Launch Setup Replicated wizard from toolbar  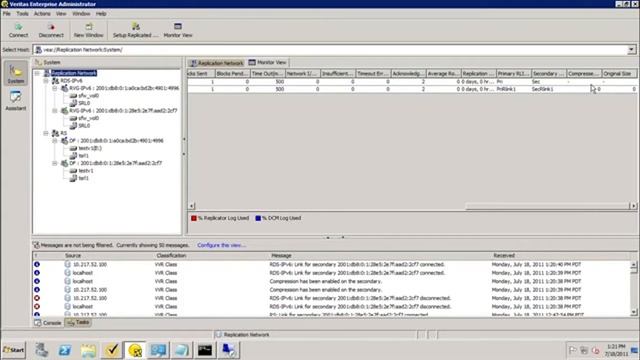[136, 27]
